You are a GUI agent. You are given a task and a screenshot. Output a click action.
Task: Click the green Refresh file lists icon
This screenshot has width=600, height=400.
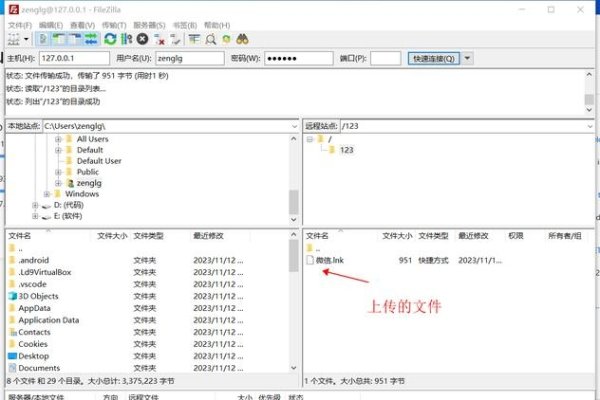click(x=110, y=39)
